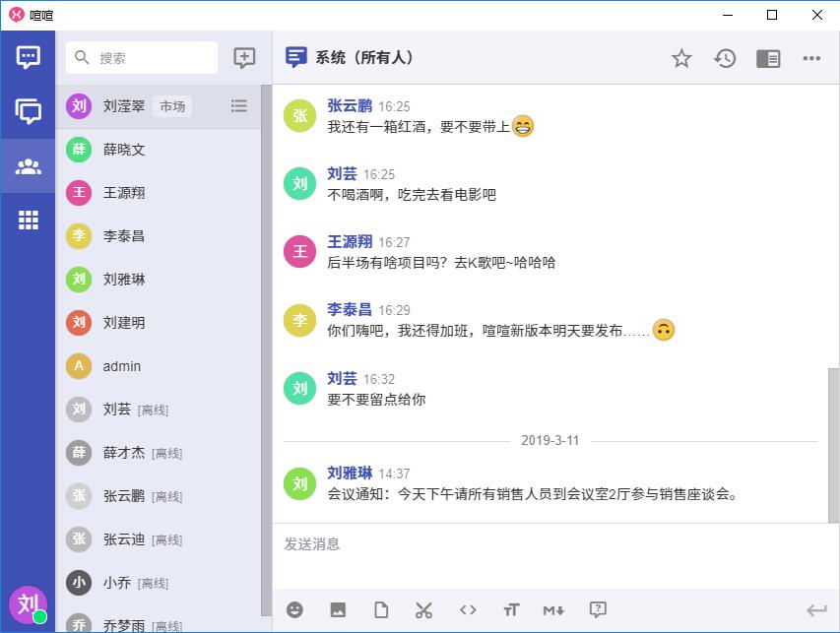Select contact 薛晓文 from list

[x=124, y=150]
